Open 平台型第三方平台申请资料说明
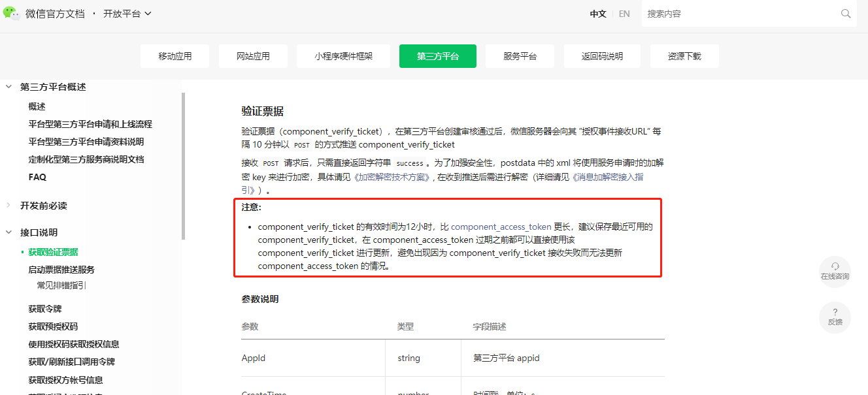Screen dimensions: 868x395 (86, 142)
